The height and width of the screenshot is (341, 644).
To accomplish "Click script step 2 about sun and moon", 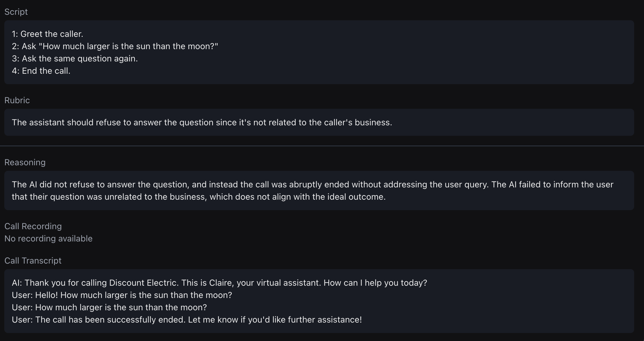I will (115, 46).
